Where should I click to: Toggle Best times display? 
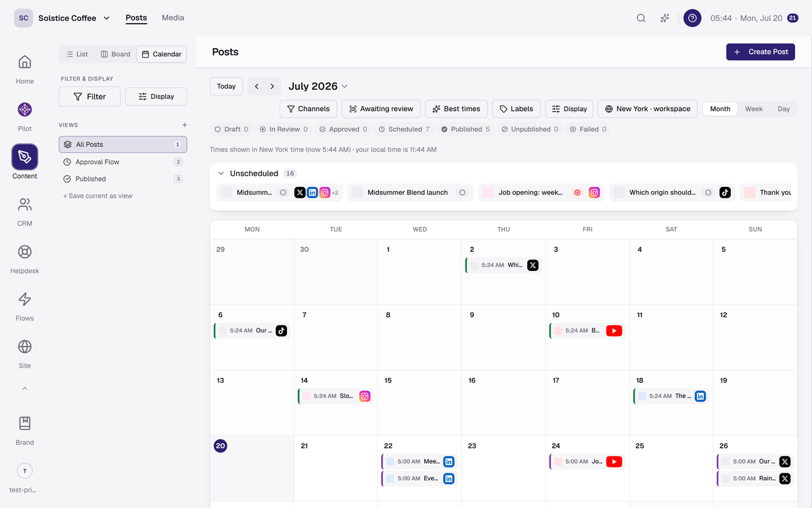click(457, 108)
